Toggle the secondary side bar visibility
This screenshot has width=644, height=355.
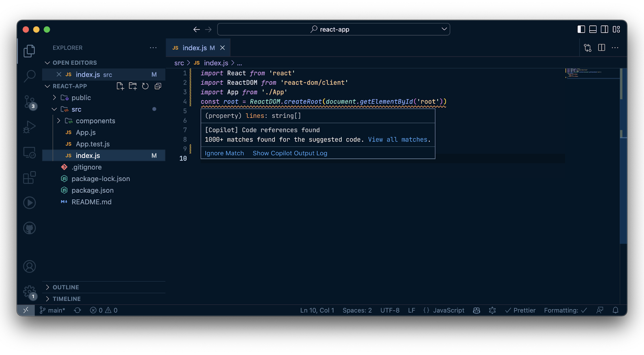tap(604, 29)
